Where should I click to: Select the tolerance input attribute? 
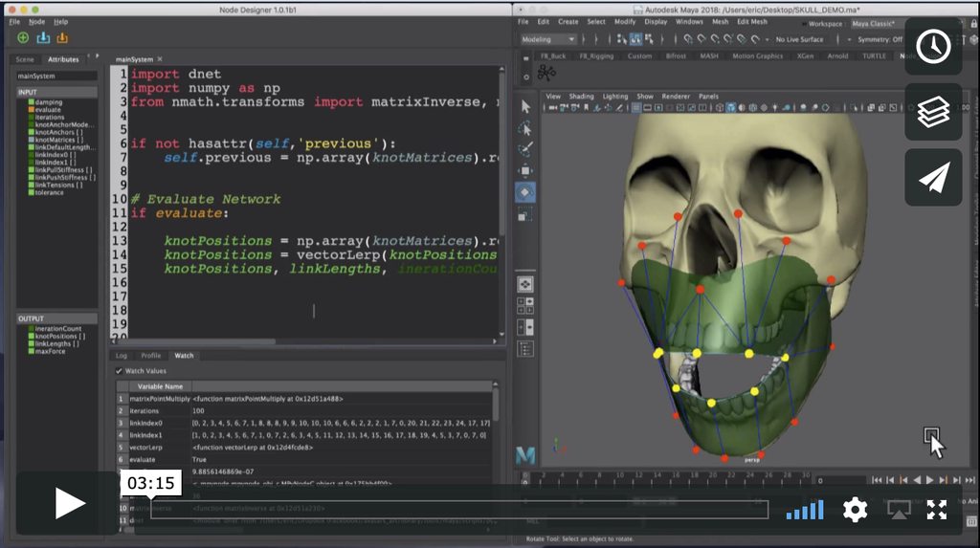(x=46, y=192)
